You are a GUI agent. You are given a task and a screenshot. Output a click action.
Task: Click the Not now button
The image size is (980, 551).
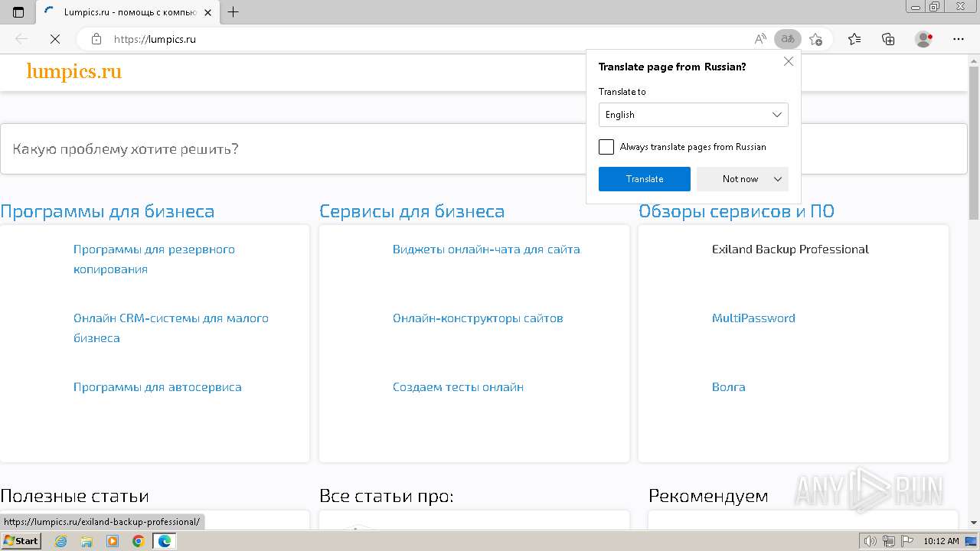pyautogui.click(x=740, y=179)
